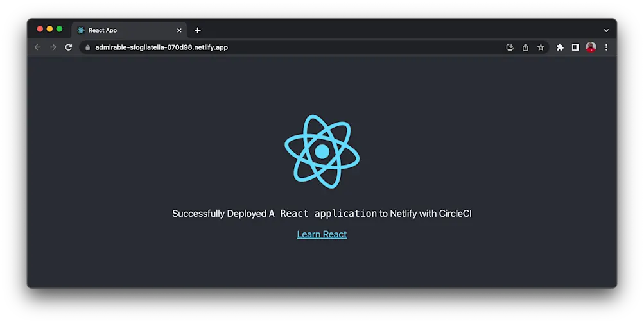Close the React App tab
Image resolution: width=644 pixels, height=324 pixels.
(179, 30)
